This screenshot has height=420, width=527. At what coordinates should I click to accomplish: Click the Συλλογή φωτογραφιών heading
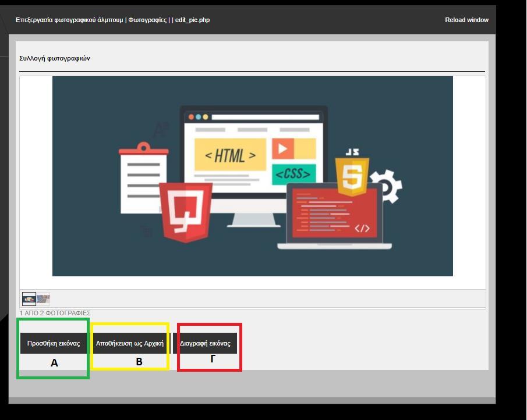55,58
